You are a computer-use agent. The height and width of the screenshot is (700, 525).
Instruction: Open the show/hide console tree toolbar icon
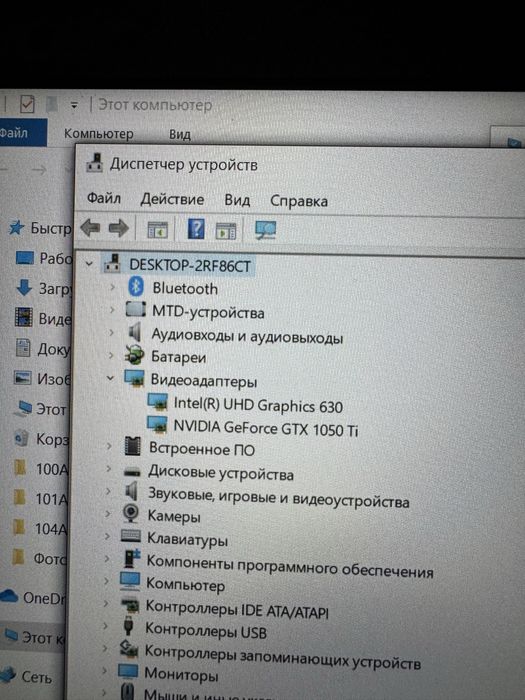tap(158, 230)
